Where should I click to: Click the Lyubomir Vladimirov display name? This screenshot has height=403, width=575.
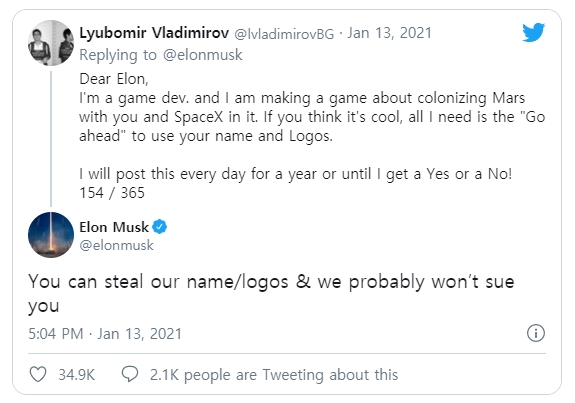pos(154,33)
